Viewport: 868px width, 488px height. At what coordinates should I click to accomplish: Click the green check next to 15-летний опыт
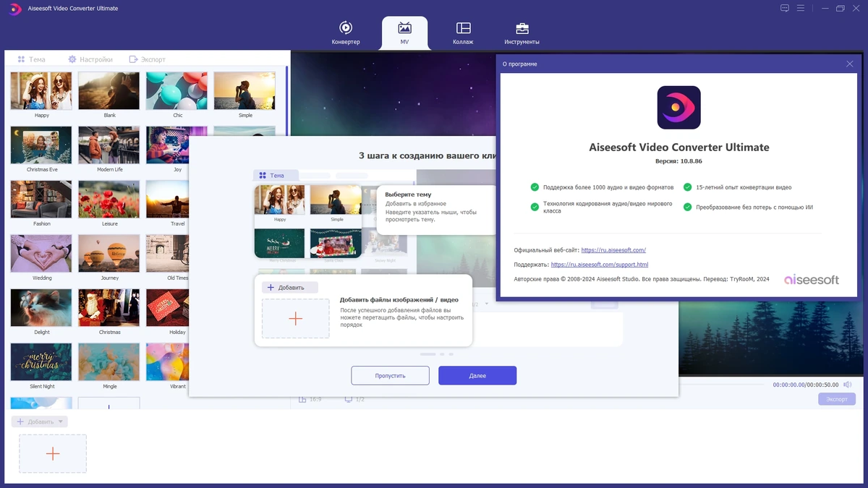click(x=687, y=187)
